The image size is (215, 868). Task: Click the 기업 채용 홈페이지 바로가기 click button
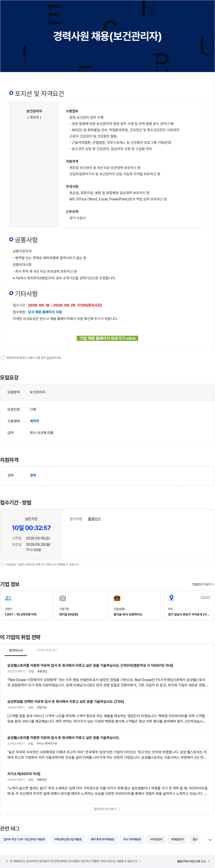(x=107, y=338)
